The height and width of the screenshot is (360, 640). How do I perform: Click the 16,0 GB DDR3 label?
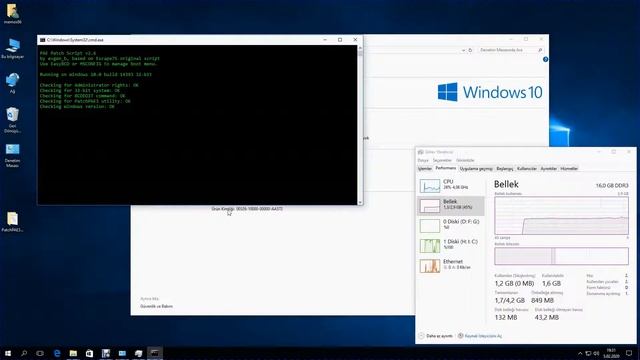[612, 185]
